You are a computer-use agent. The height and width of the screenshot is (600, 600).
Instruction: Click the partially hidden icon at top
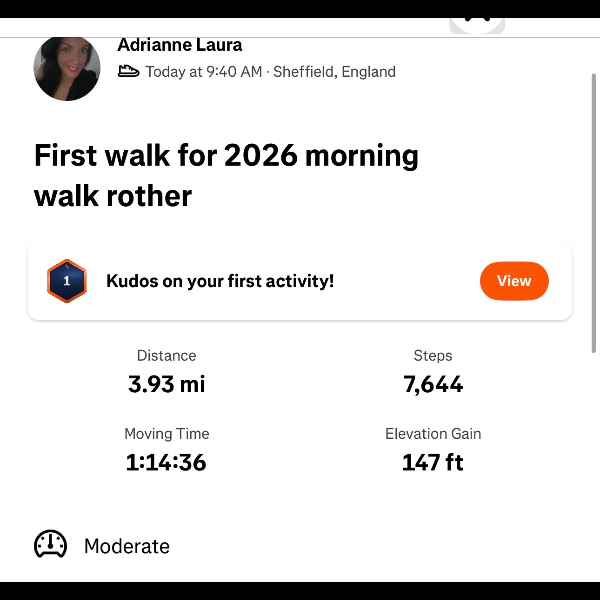pos(477,24)
